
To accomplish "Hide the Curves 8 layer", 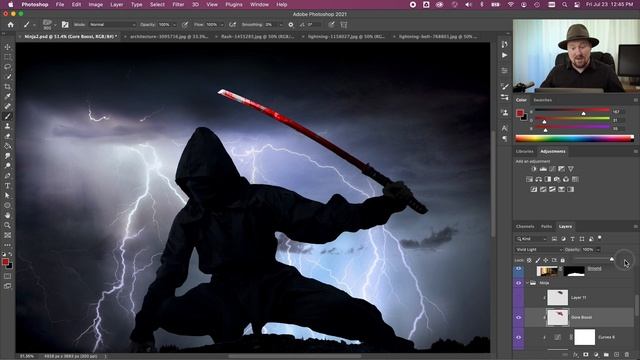I will coord(518,338).
